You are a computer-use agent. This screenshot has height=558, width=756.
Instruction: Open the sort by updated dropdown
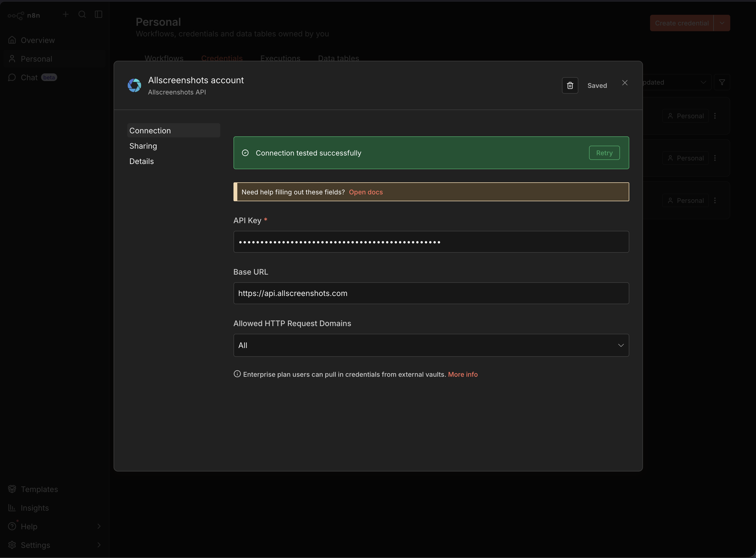(x=677, y=82)
